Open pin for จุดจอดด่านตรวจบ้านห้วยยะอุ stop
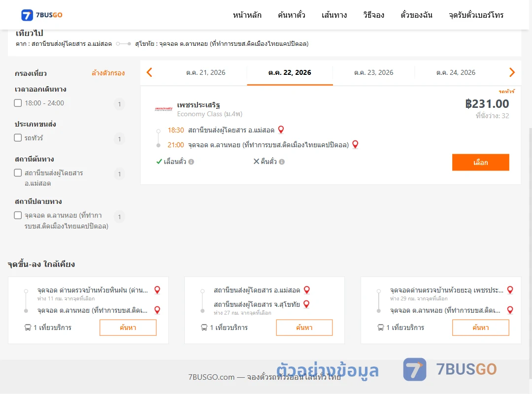The width and height of the screenshot is (532, 394). 510,290
